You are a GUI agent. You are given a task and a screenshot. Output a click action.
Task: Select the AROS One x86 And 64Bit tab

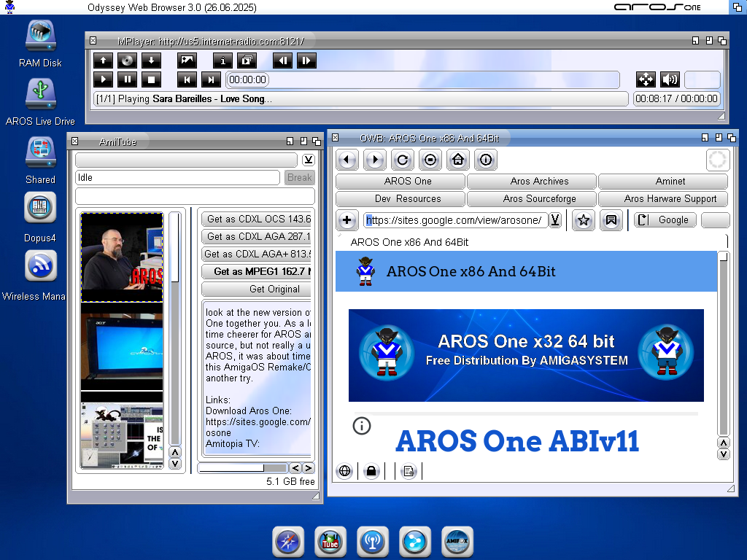tap(409, 242)
